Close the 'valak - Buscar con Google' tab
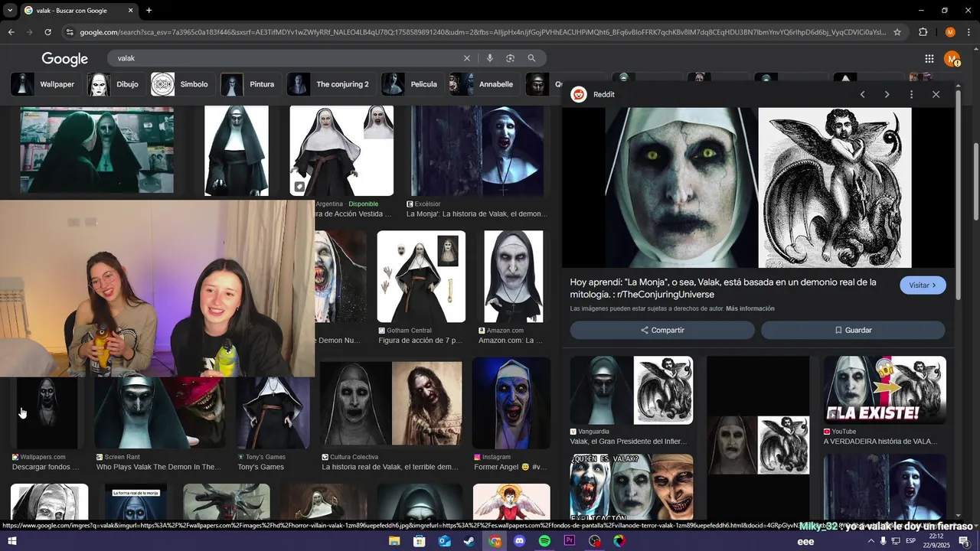The image size is (980, 551). point(131,11)
